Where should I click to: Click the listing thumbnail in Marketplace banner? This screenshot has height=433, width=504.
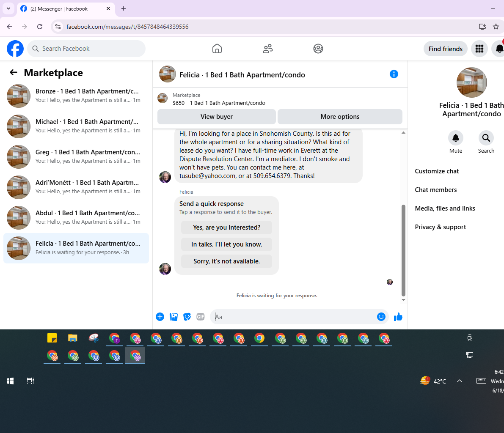click(162, 98)
